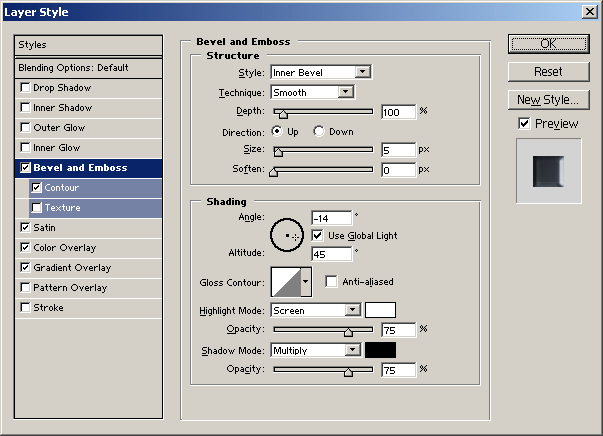Click the layer style preview thumbnail

546,169
